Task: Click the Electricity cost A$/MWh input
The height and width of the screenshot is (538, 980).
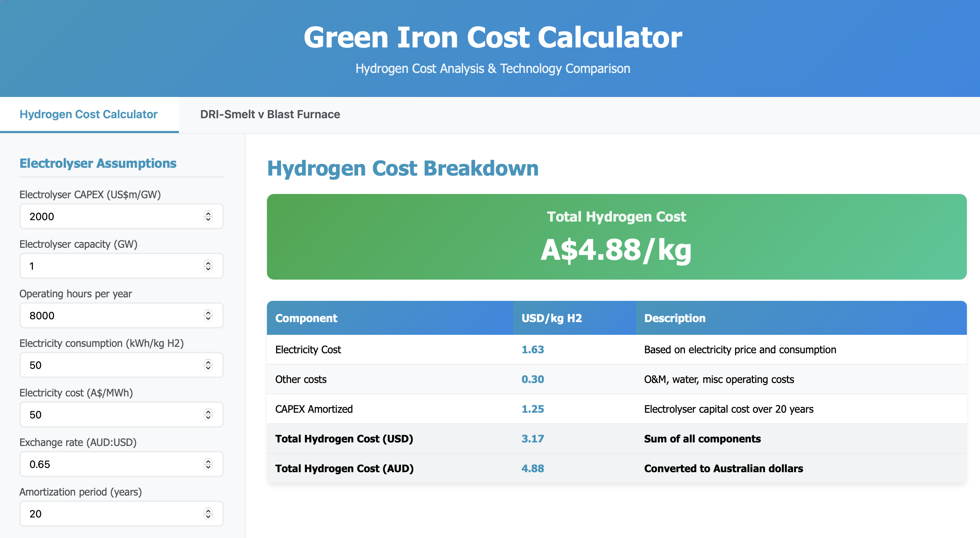Action: tap(110, 414)
